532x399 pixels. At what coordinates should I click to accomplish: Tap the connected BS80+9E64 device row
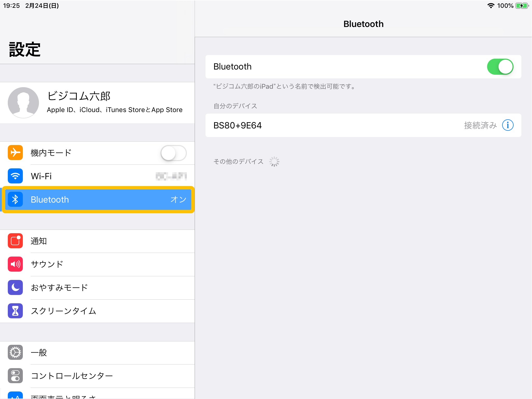pyautogui.click(x=337, y=125)
